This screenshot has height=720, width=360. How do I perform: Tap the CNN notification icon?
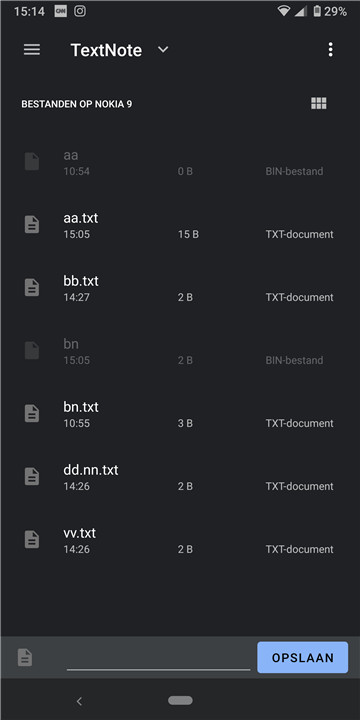[60, 11]
